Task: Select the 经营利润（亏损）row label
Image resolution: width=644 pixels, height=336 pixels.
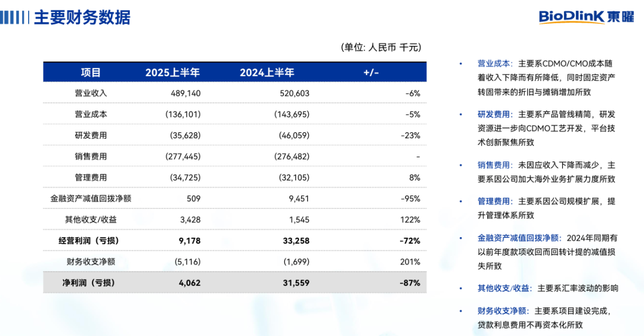Action: 91,241
